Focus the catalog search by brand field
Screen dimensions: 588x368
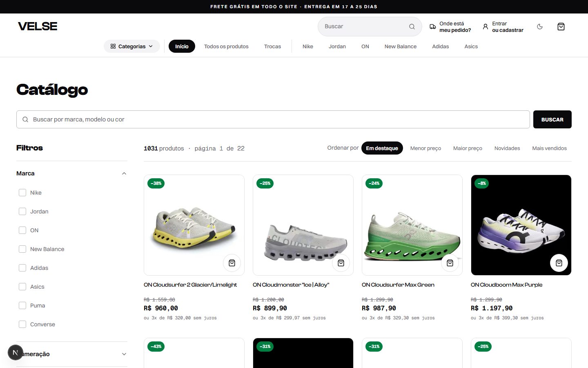click(273, 119)
